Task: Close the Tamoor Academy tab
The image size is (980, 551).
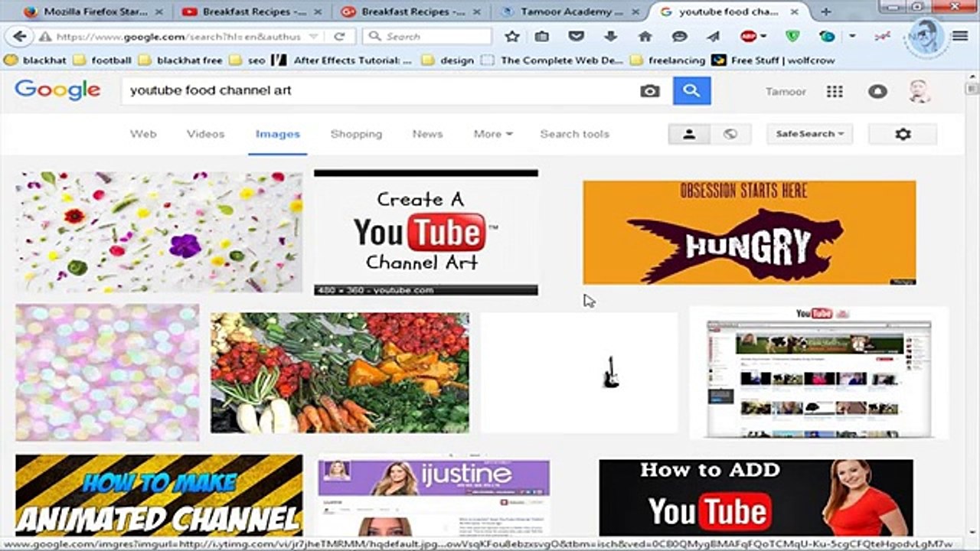Action: 636,12
